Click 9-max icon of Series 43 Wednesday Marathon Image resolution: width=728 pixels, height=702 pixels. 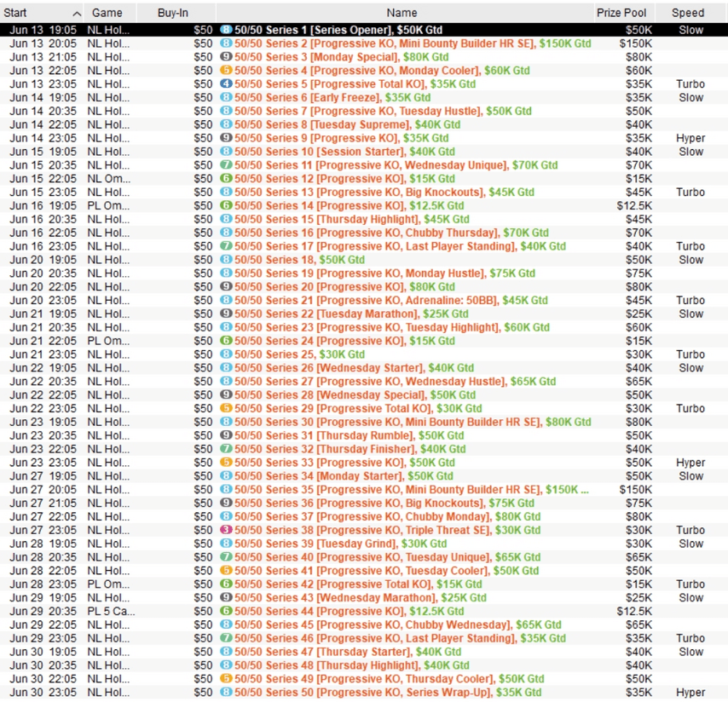pyautogui.click(x=226, y=597)
